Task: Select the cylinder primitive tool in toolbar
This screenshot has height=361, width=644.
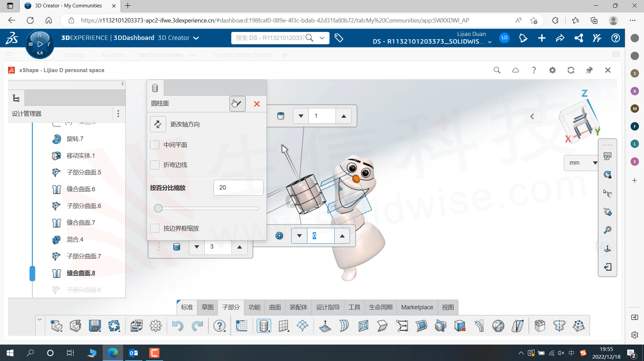Action: 264,326
